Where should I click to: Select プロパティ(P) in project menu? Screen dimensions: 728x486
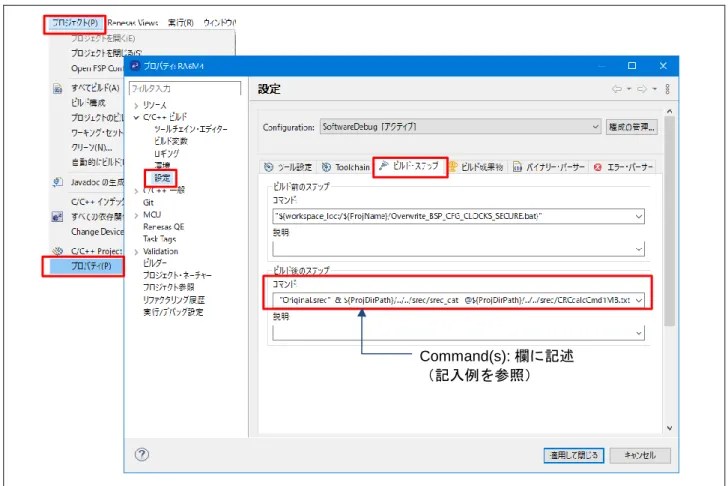coord(86,266)
